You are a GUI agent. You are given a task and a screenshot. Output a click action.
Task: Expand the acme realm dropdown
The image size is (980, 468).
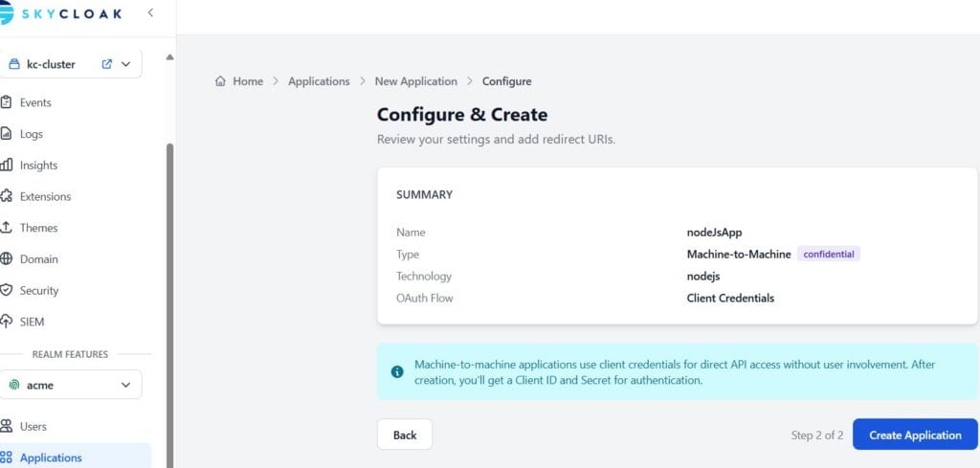coord(126,385)
